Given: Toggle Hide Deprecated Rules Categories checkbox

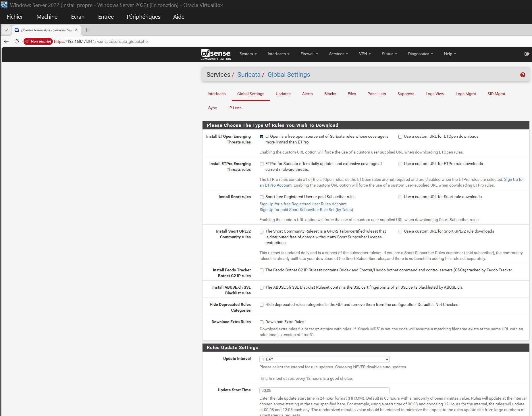Looking at the screenshot, I should (261, 305).
